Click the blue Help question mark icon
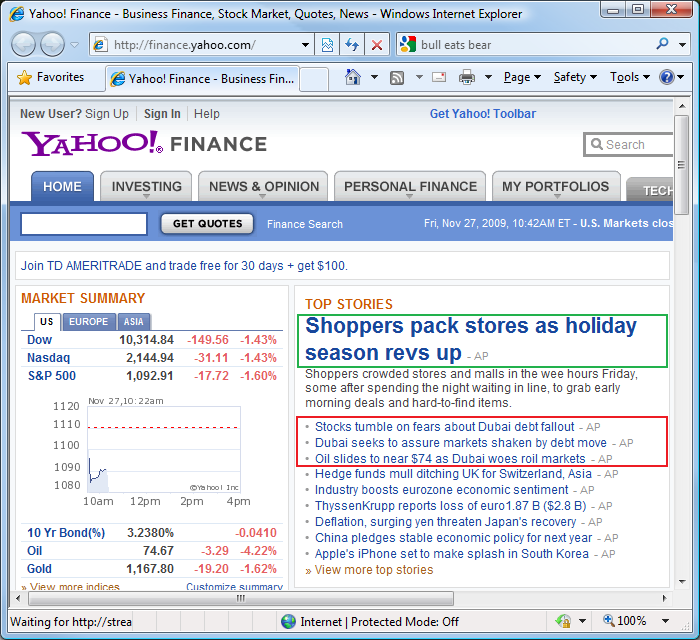Image resolution: width=700 pixels, height=640 pixels. (x=667, y=77)
